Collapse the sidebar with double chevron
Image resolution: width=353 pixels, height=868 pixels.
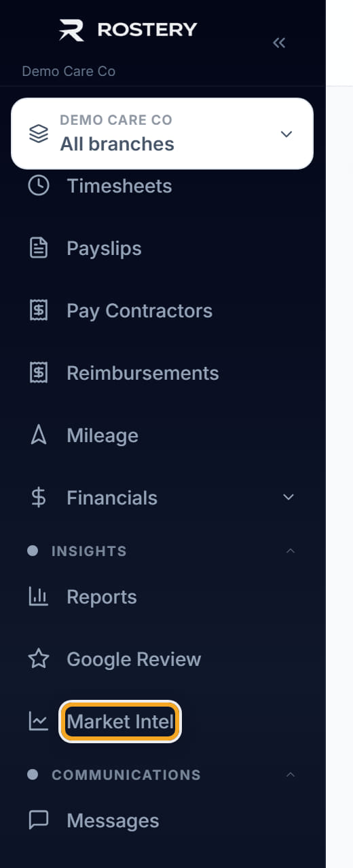tap(279, 43)
